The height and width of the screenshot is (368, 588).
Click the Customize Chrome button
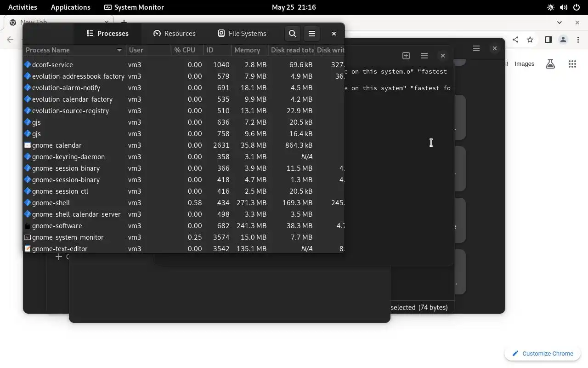pyautogui.click(x=543, y=353)
